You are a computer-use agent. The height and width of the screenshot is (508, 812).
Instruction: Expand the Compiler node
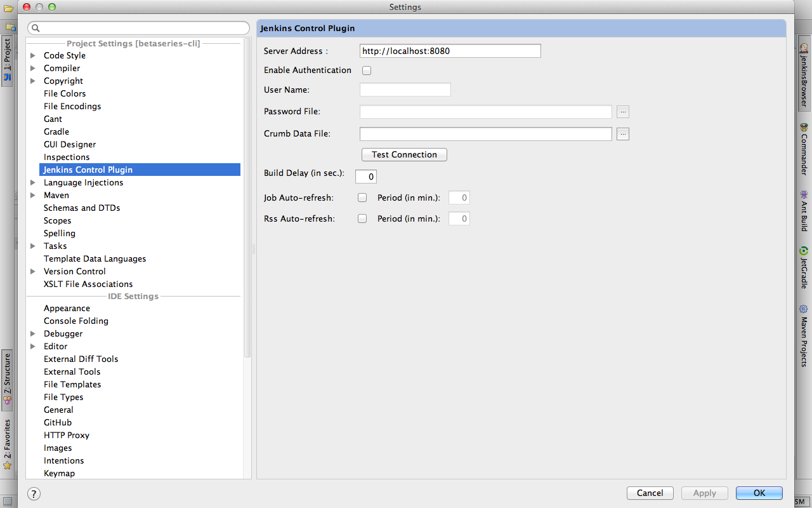(33, 68)
